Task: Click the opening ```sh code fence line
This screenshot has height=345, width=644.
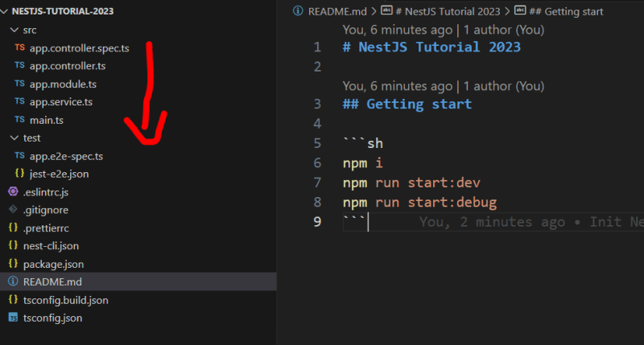Action: [363, 143]
